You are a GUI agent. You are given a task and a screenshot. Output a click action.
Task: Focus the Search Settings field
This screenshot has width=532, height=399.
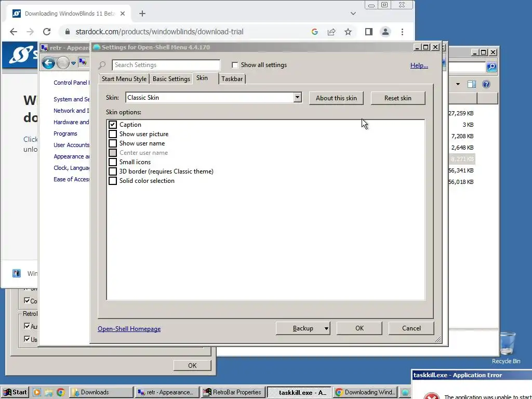[166, 65]
